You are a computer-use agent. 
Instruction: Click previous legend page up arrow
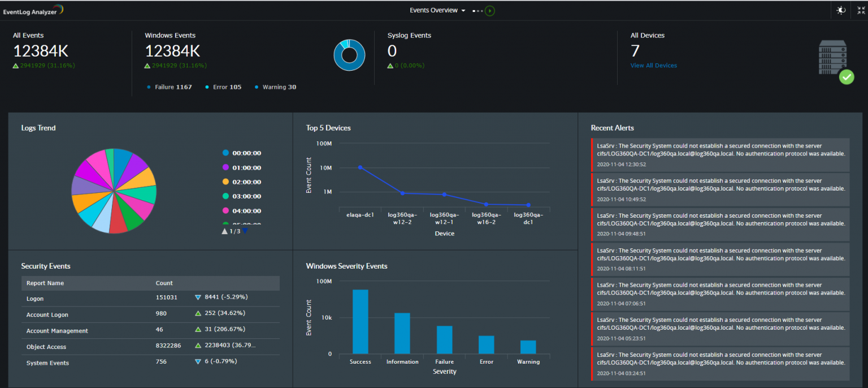(x=225, y=231)
